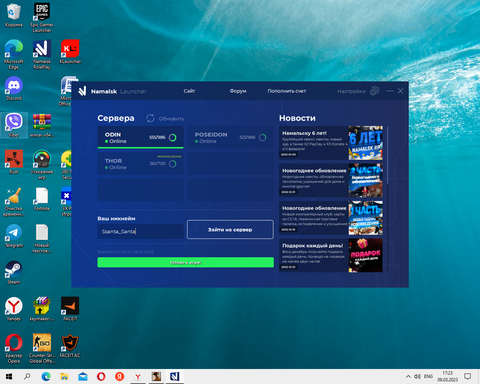Screen dimensions: 480x384
Task: Click Namalsk Launcher taskbar button
Action: 175,377
